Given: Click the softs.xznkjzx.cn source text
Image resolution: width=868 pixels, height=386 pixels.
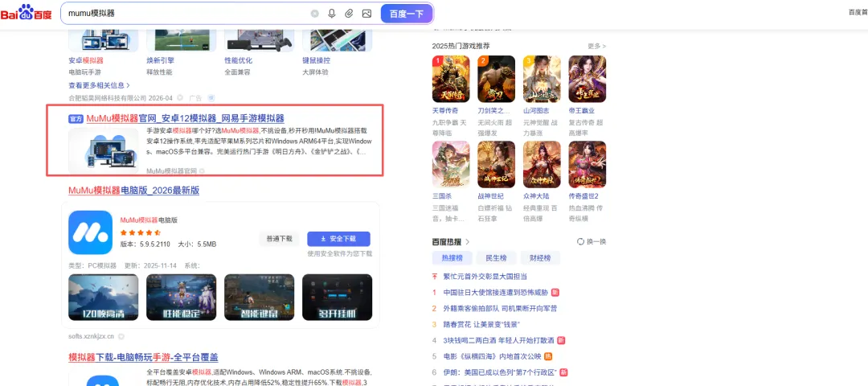Looking at the screenshot, I should tap(92, 336).
